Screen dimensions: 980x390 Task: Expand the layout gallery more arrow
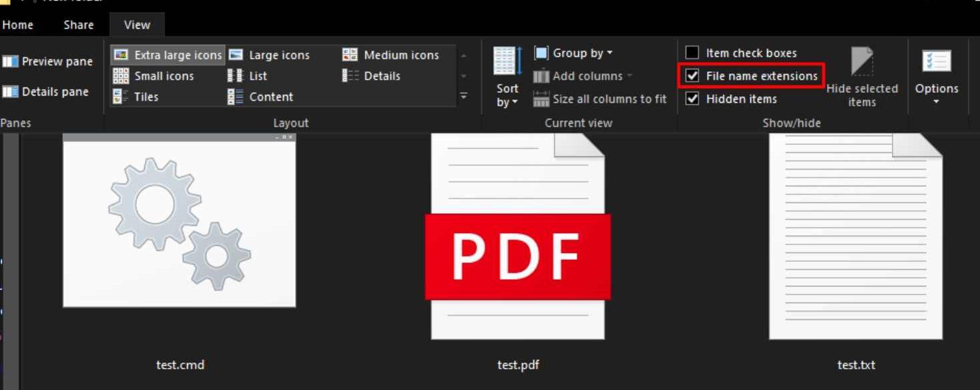pyautogui.click(x=464, y=97)
